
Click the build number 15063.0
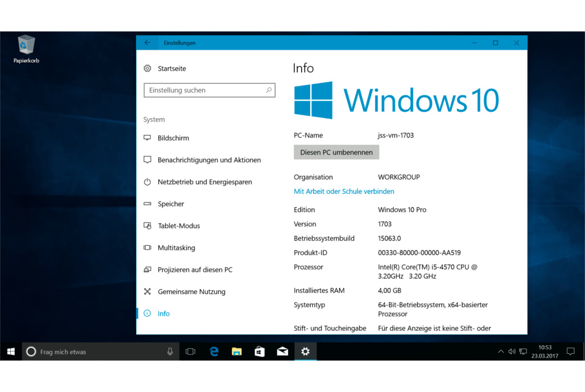[389, 239]
